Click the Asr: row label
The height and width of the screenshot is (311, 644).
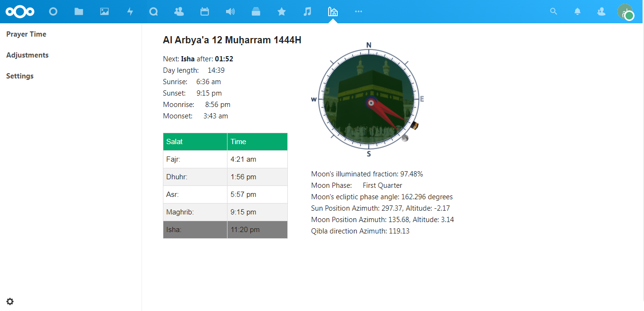(x=172, y=194)
